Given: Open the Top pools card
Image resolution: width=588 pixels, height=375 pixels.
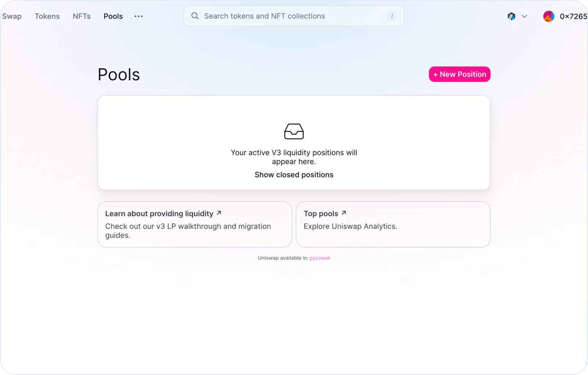Looking at the screenshot, I should pos(393,224).
